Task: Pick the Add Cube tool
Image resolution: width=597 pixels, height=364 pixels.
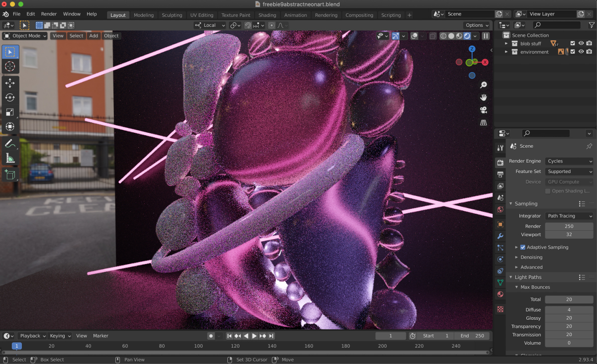Action: 10,175
